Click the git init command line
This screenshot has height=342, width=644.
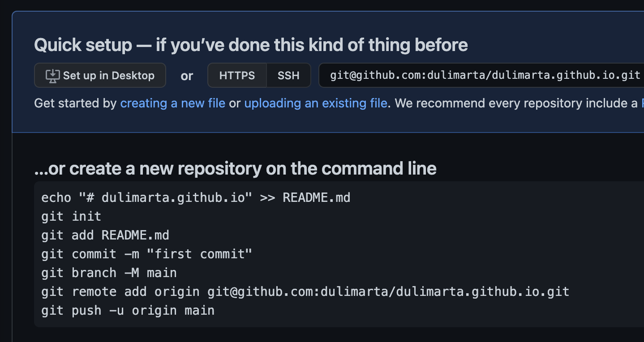point(71,216)
